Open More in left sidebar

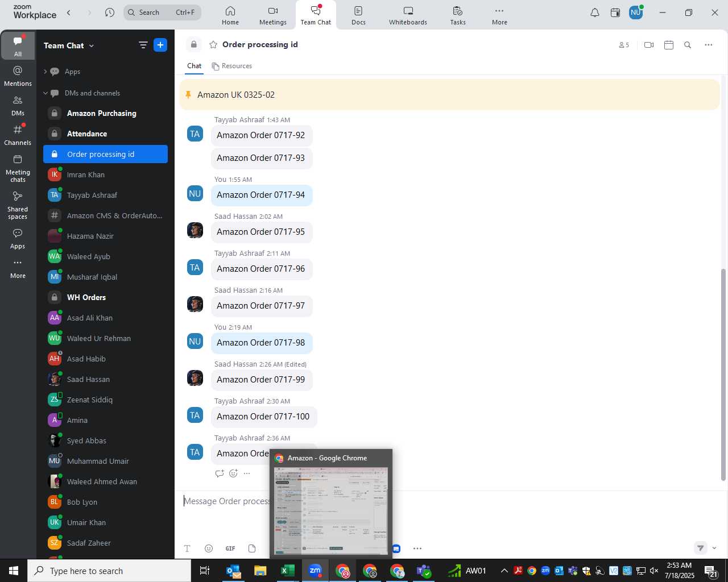pos(18,268)
